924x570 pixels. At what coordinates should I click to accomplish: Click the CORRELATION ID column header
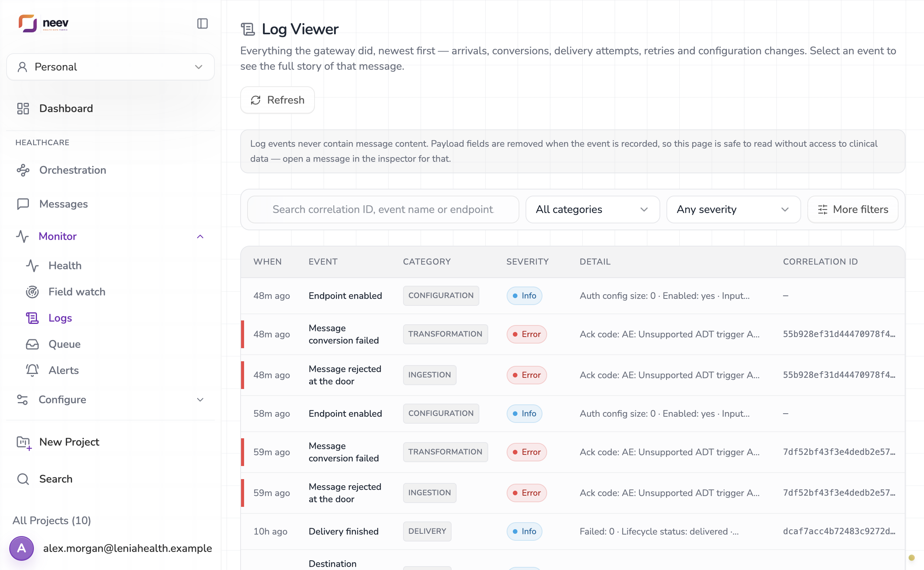(x=820, y=262)
